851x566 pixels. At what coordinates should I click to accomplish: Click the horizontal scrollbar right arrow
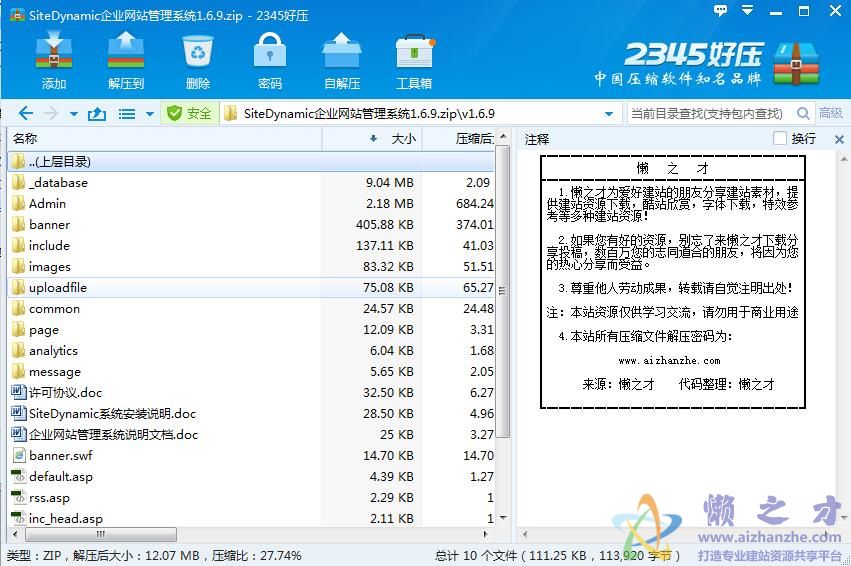[485, 534]
